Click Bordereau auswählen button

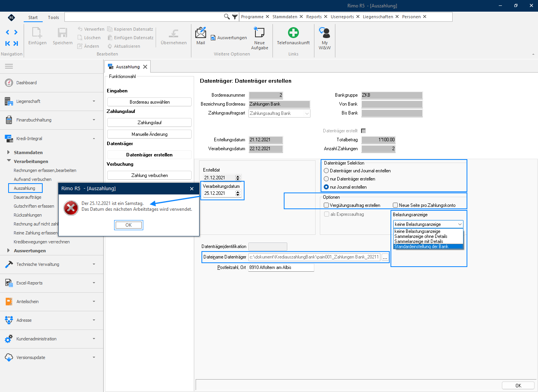(149, 102)
